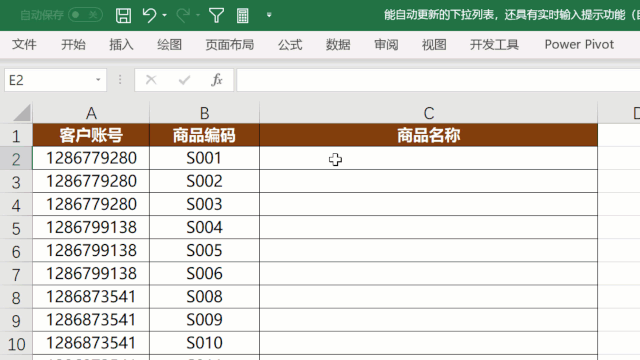Switch to the 数据 ribbon tab

click(338, 44)
